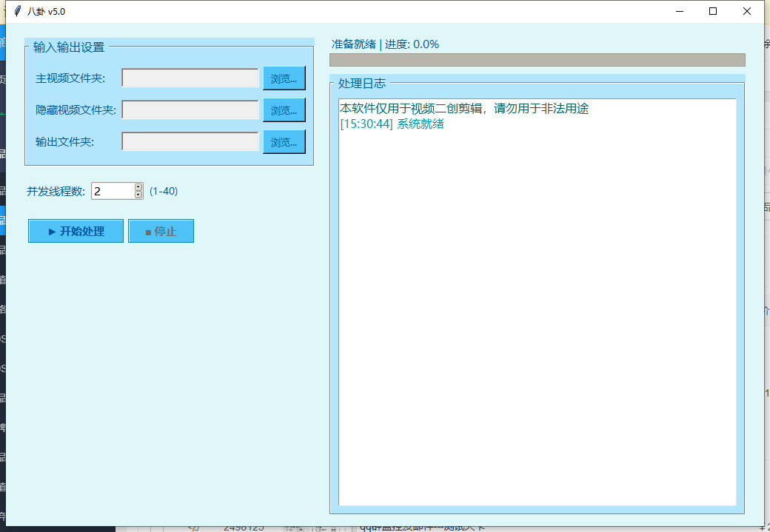Maximize the 八卦 v5.0 window
The image size is (770, 532).
(x=713, y=11)
